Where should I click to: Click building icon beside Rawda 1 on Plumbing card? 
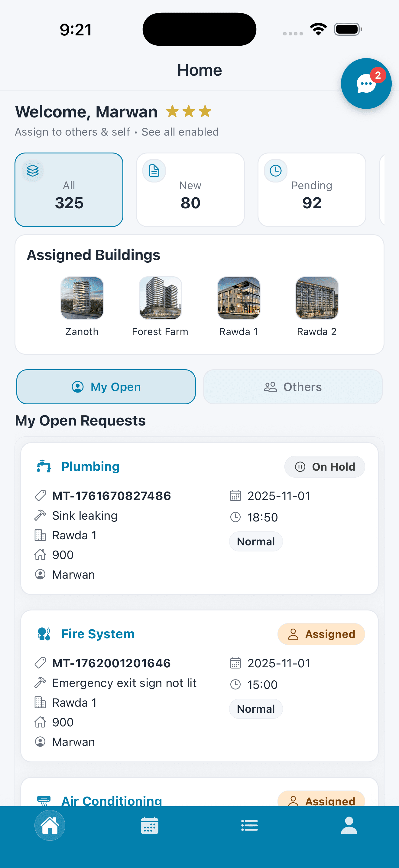(40, 535)
